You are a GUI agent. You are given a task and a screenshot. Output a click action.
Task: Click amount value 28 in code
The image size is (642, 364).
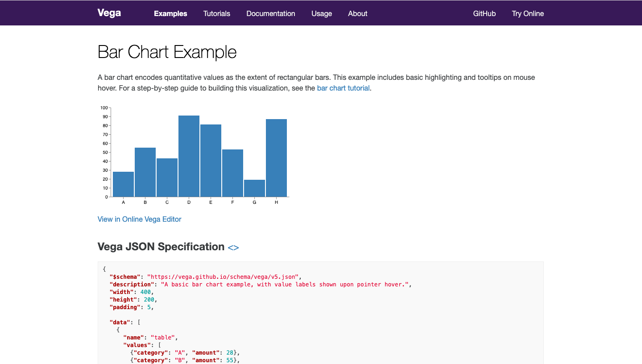[x=230, y=352]
